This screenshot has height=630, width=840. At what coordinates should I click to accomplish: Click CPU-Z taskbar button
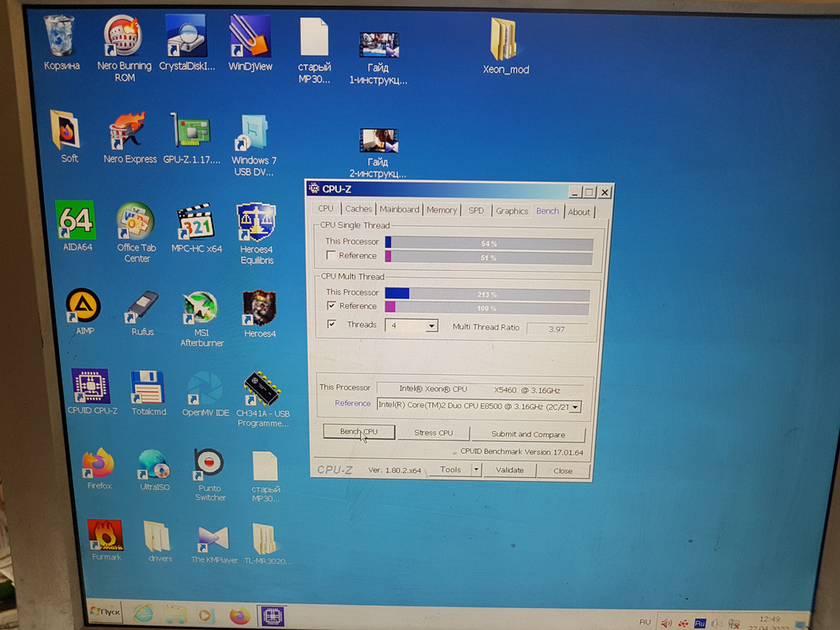coord(272,617)
